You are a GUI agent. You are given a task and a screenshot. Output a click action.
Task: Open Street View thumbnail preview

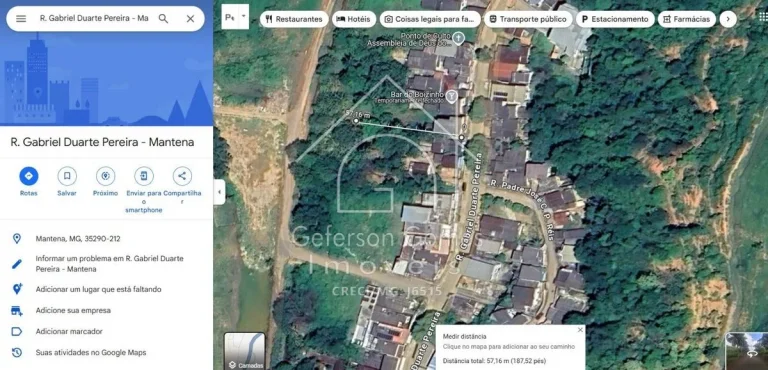(x=746, y=351)
